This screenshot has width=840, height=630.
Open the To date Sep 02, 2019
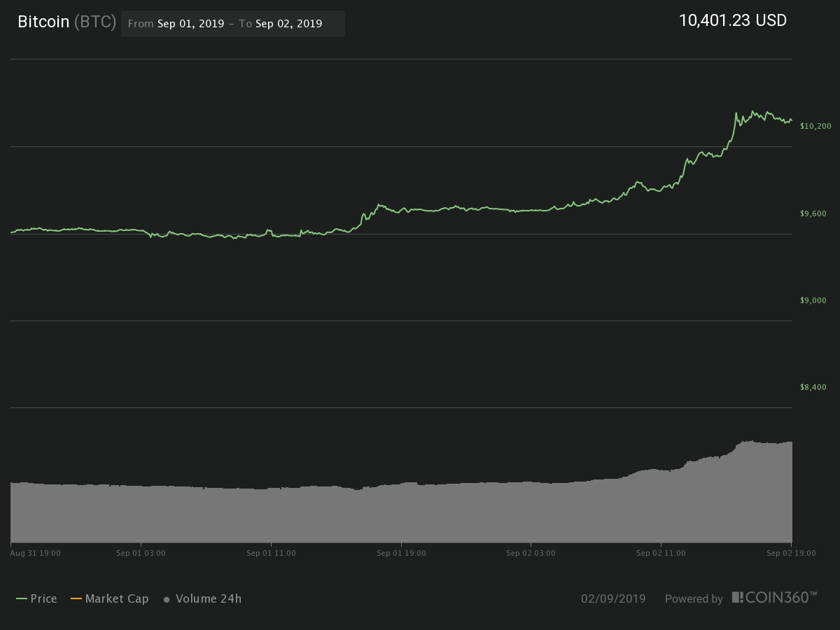pos(288,24)
